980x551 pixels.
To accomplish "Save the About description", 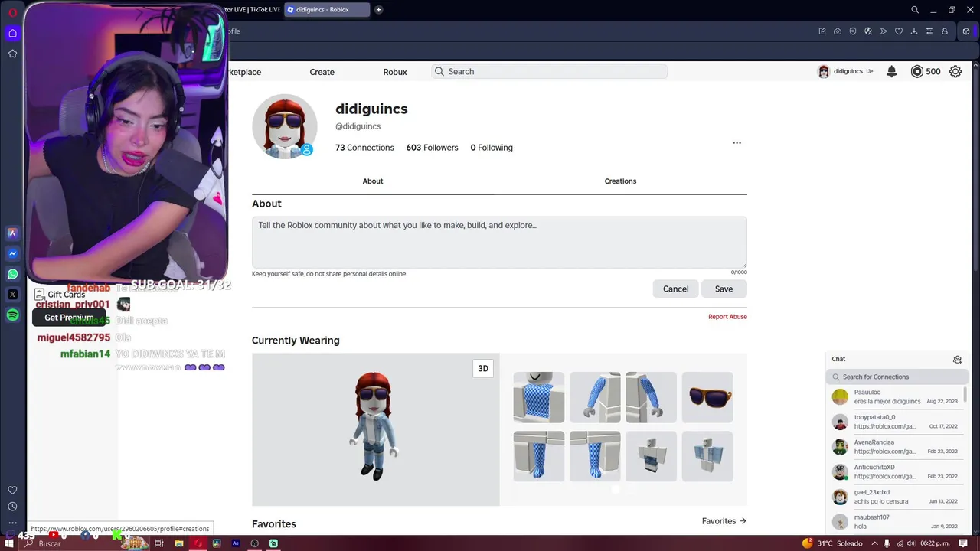I will click(x=724, y=289).
